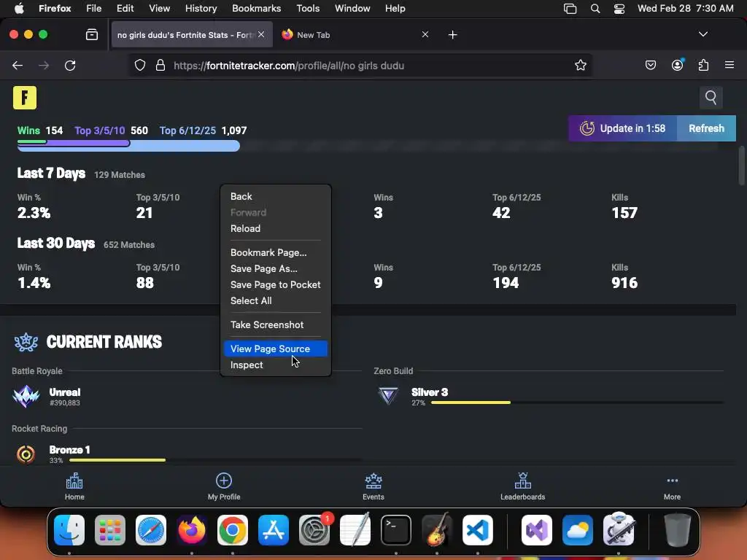
Task: Click the Last 30 Days heading
Action: (56, 244)
